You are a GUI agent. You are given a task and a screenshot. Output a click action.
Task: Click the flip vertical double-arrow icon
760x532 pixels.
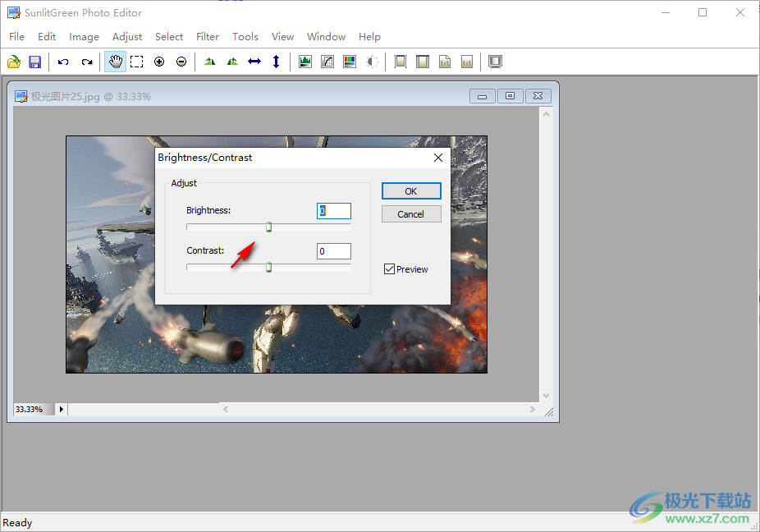coord(277,62)
